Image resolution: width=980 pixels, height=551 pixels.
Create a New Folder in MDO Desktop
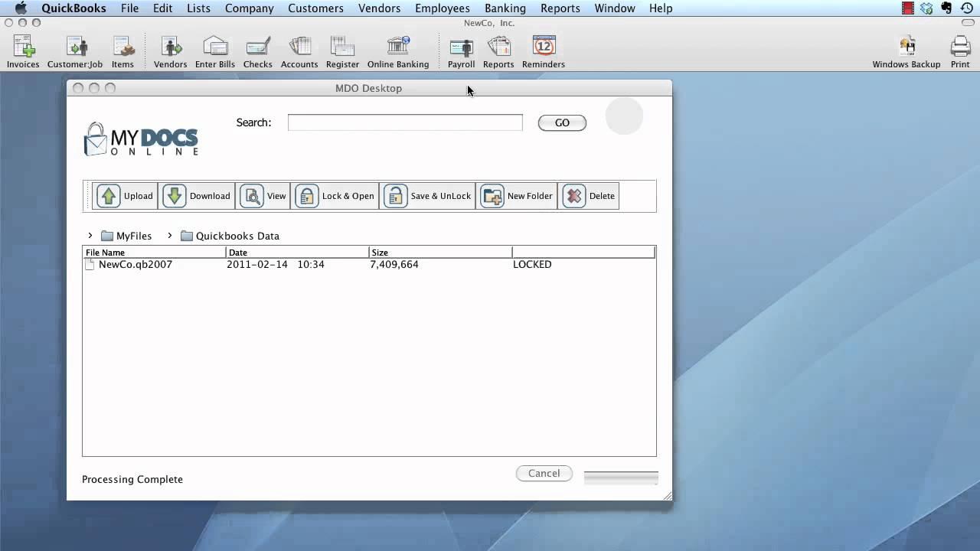pyautogui.click(x=517, y=196)
